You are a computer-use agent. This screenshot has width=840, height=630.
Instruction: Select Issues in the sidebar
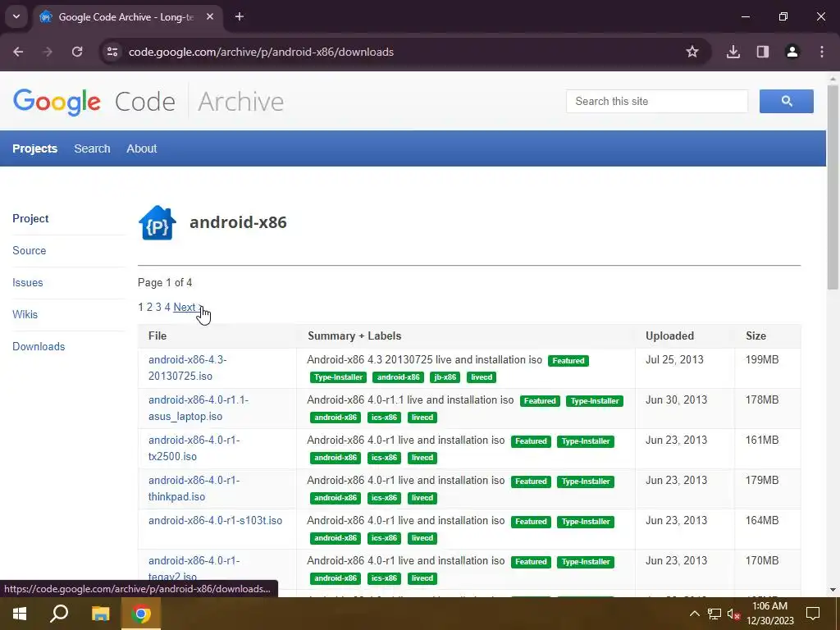[x=27, y=283]
